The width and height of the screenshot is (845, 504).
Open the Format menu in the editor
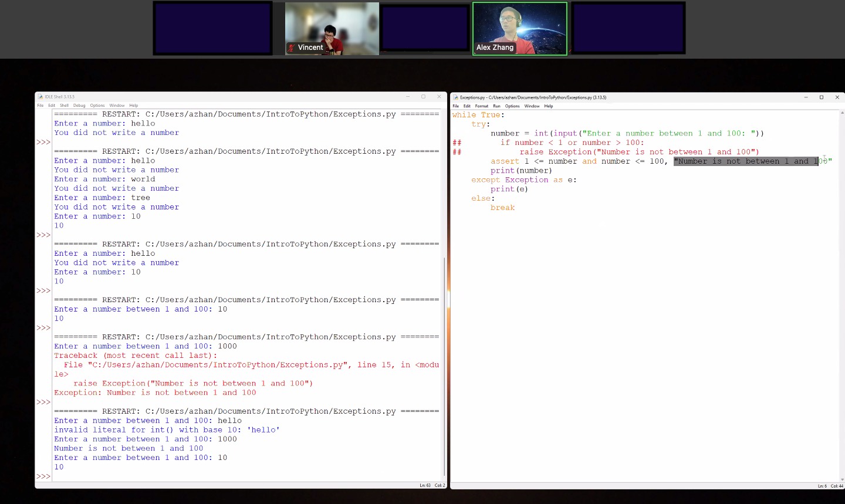tap(482, 106)
